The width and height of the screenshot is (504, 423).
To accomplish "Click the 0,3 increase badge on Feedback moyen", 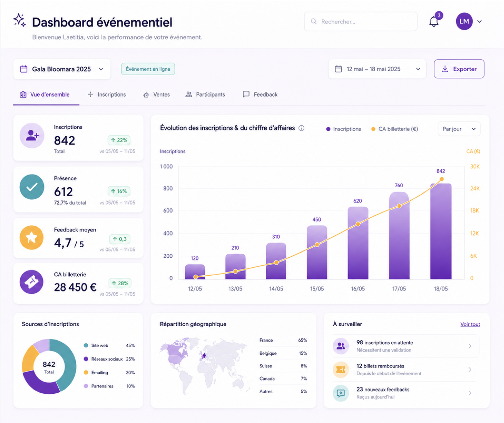I will [120, 239].
